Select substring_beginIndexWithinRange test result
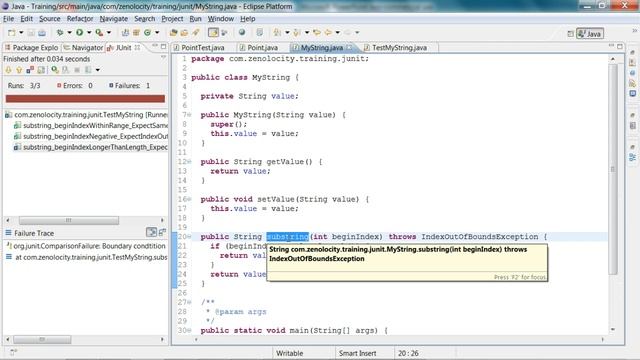640x360 pixels. [x=91, y=126]
